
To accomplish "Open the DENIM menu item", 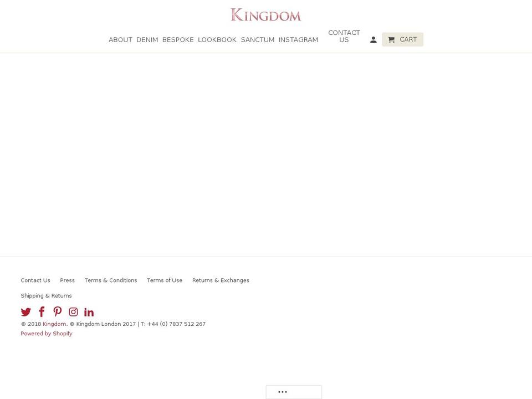I will [x=147, y=40].
